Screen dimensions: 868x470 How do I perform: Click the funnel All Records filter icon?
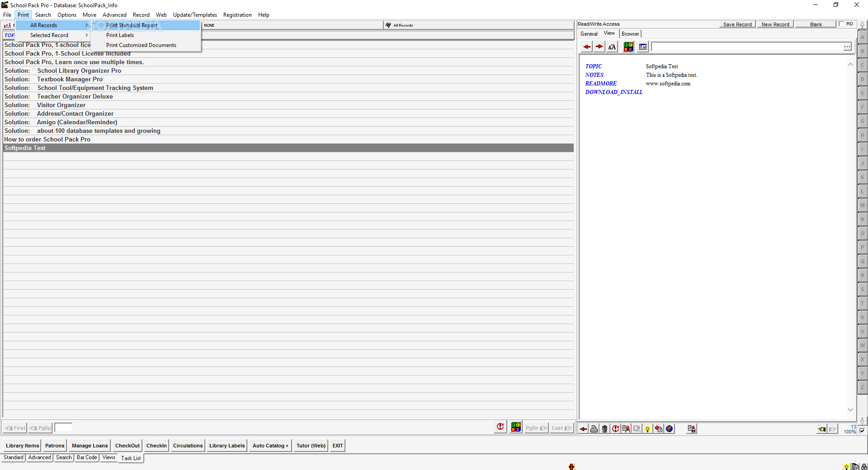[388, 25]
